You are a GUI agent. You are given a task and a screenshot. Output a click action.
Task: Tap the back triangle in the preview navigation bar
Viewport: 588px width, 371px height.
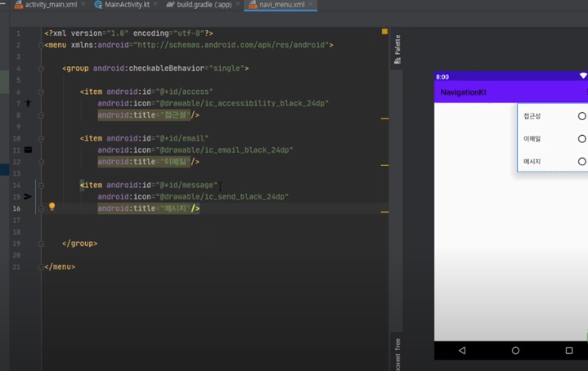pos(462,351)
